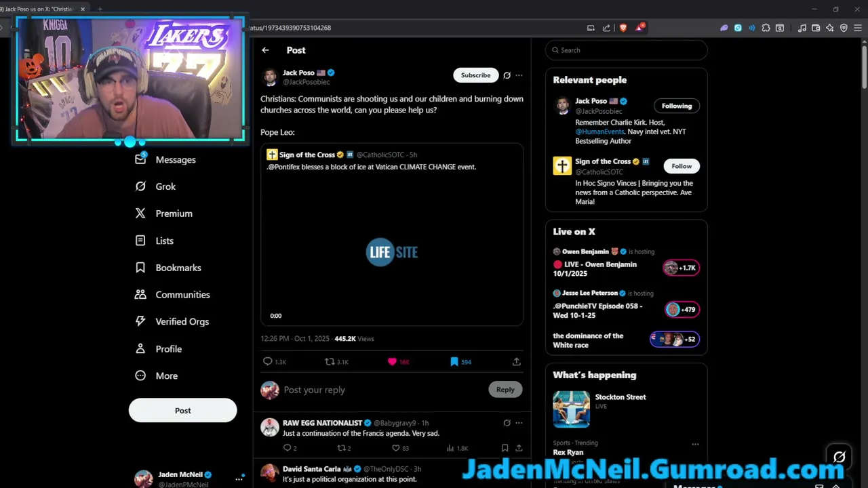The width and height of the screenshot is (868, 488).
Task: Join Owen Benjamin's live broadcast
Action: (x=595, y=268)
